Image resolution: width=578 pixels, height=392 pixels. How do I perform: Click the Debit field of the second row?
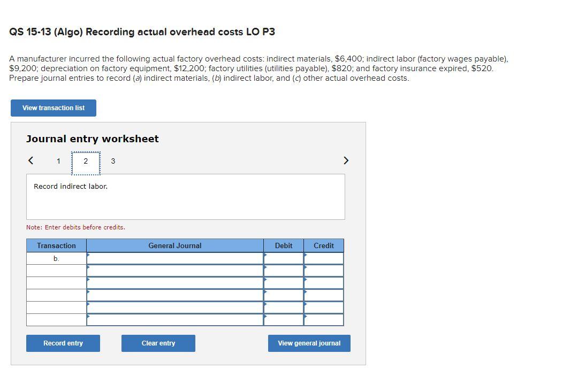pyautogui.click(x=283, y=270)
